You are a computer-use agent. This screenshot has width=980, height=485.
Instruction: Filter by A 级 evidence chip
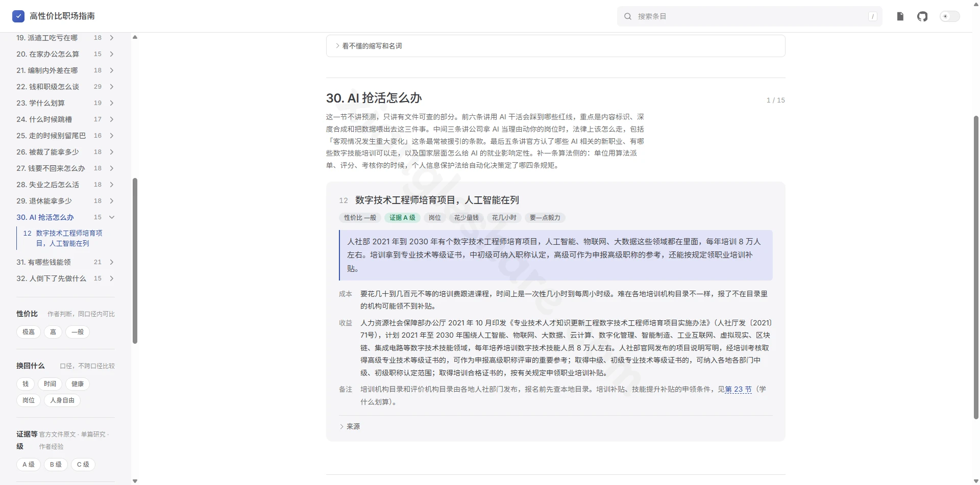click(29, 465)
